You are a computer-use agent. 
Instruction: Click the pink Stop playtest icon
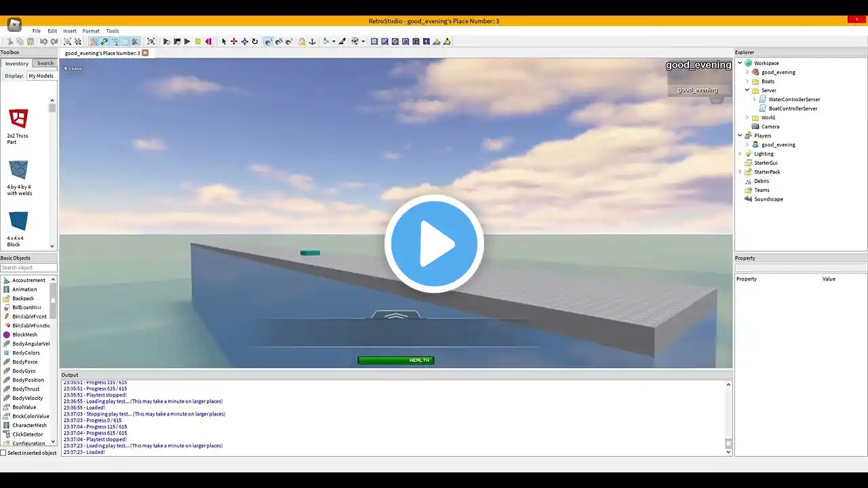pyautogui.click(x=208, y=41)
